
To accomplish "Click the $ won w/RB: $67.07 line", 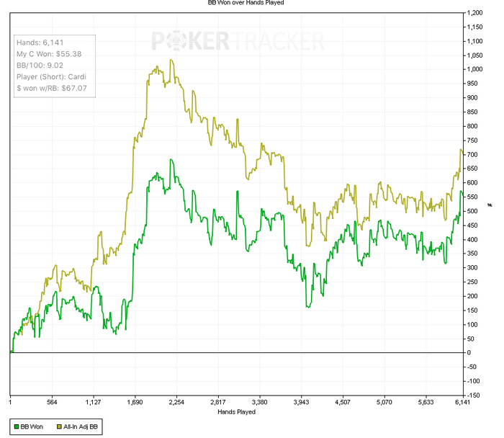I will click(x=52, y=88).
